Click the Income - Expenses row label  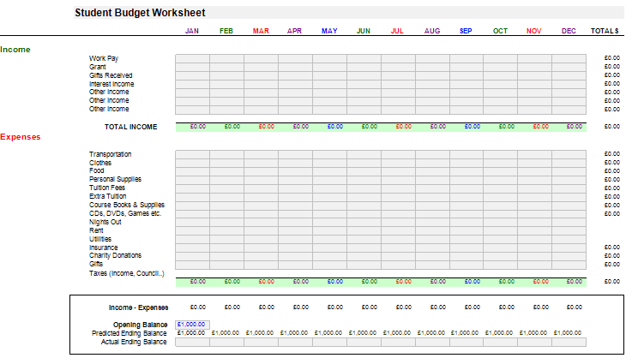[138, 307]
